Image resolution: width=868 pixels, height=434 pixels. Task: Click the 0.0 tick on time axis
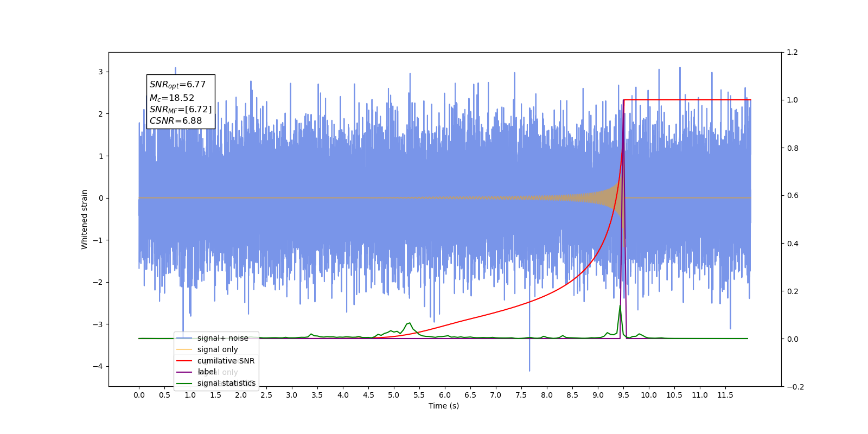click(139, 395)
